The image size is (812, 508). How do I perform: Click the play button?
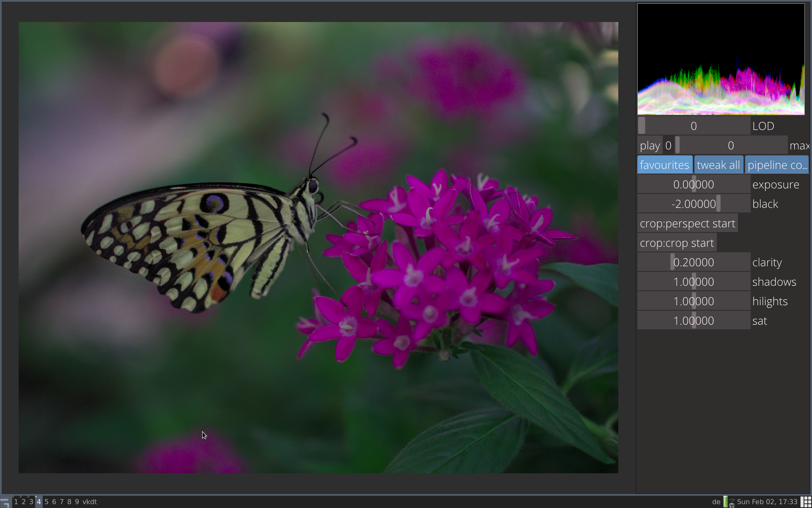650,146
